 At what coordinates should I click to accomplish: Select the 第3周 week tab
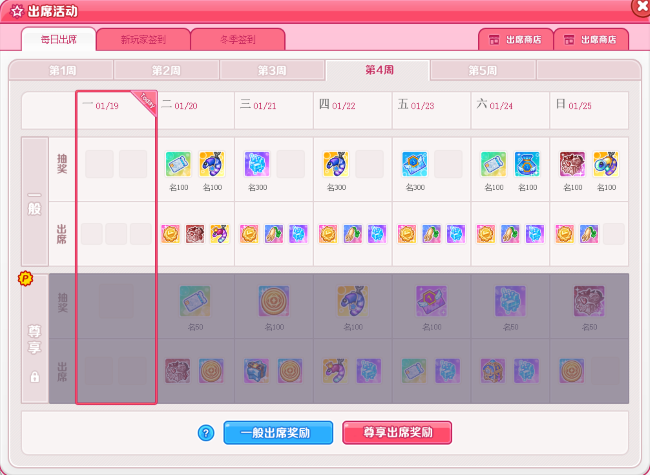click(x=272, y=70)
